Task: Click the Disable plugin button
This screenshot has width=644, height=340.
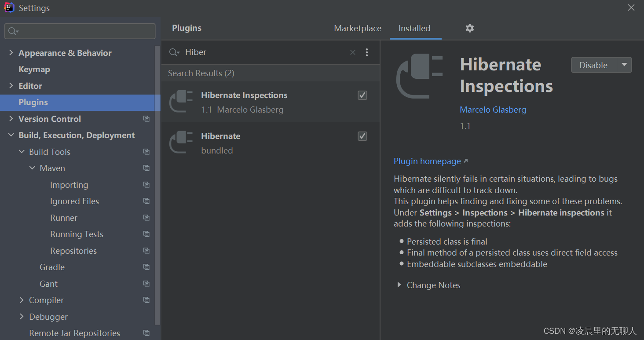Action: 594,65
